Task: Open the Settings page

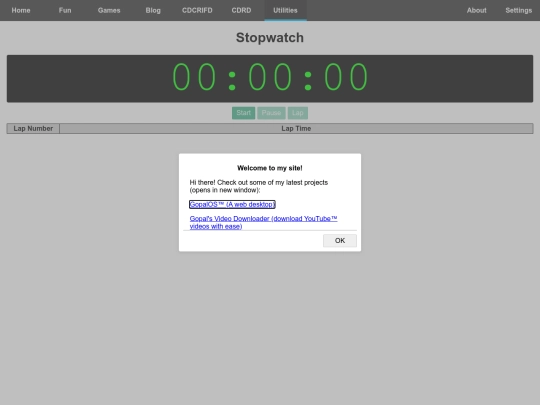Action: [519, 10]
